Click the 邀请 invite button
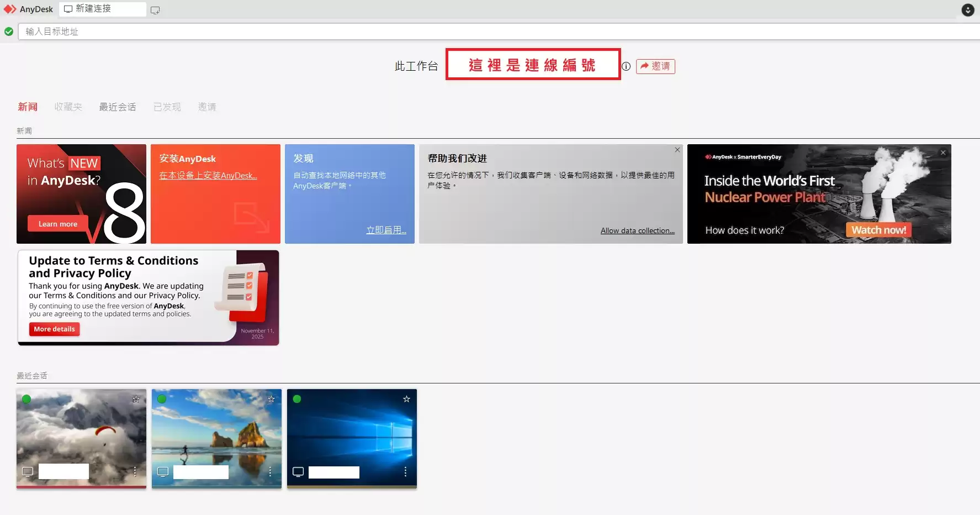980x515 pixels. [x=655, y=66]
